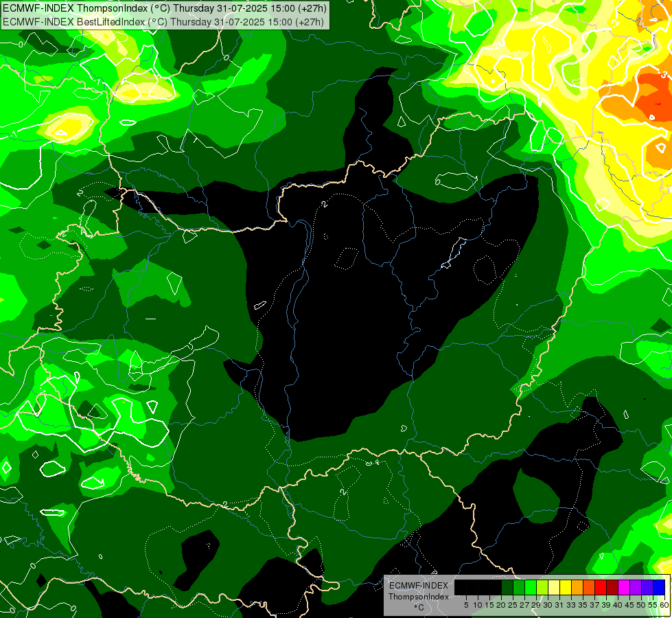Pick the orange 33–35 legend swatch
The height and width of the screenshot is (618, 672).
tap(577, 587)
